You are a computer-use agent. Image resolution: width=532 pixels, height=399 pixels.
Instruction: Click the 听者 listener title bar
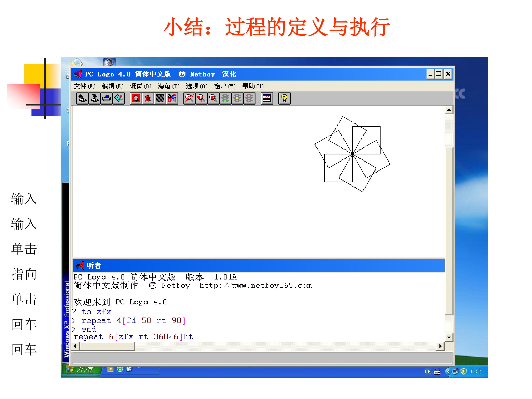tap(259, 265)
